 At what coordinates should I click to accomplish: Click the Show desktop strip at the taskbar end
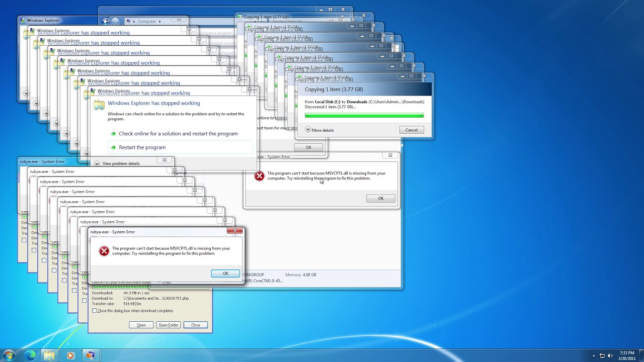[x=641, y=355]
